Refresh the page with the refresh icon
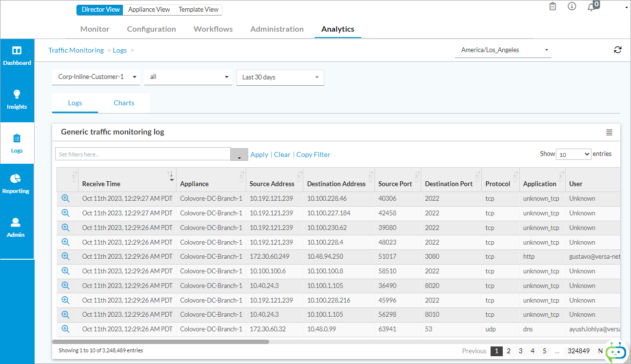 click(618, 50)
